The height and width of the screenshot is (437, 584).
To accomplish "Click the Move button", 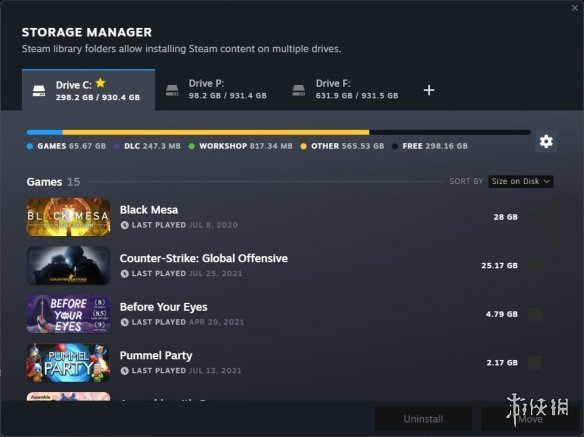I will (530, 419).
